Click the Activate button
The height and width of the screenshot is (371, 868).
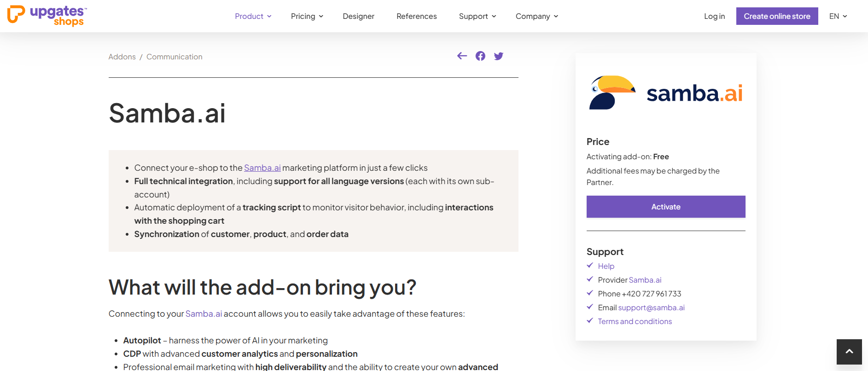point(665,207)
